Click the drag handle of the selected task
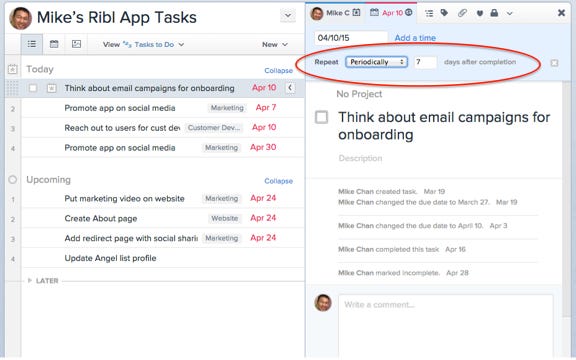 pyautogui.click(x=12, y=88)
